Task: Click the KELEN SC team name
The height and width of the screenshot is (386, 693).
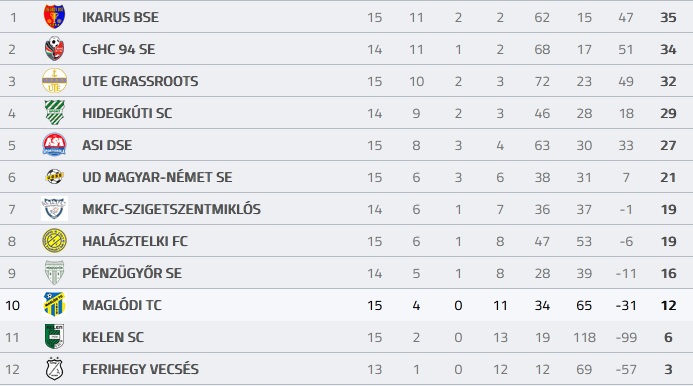Action: tap(113, 337)
